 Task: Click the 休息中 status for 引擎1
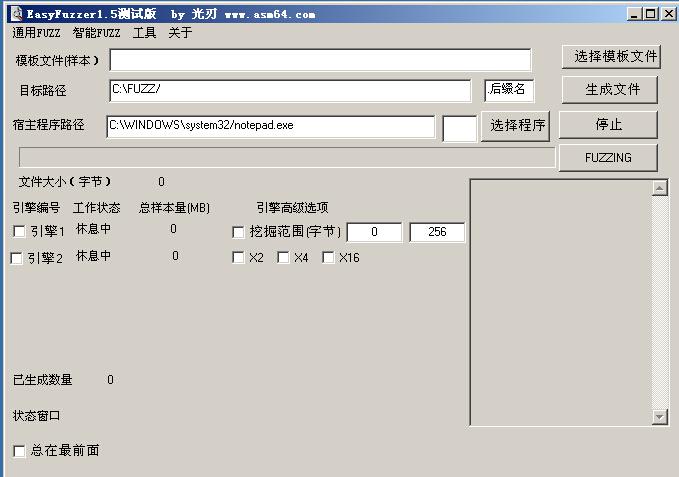(93, 229)
